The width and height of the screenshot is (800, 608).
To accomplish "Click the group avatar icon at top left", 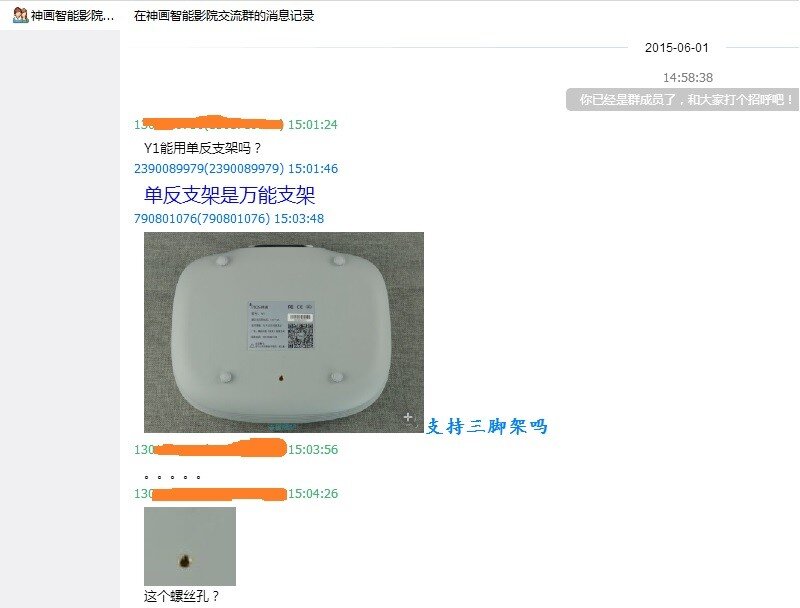I will (20, 15).
